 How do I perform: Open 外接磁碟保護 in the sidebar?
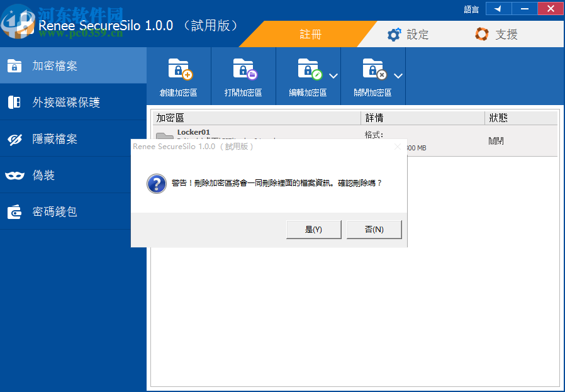[x=73, y=103]
